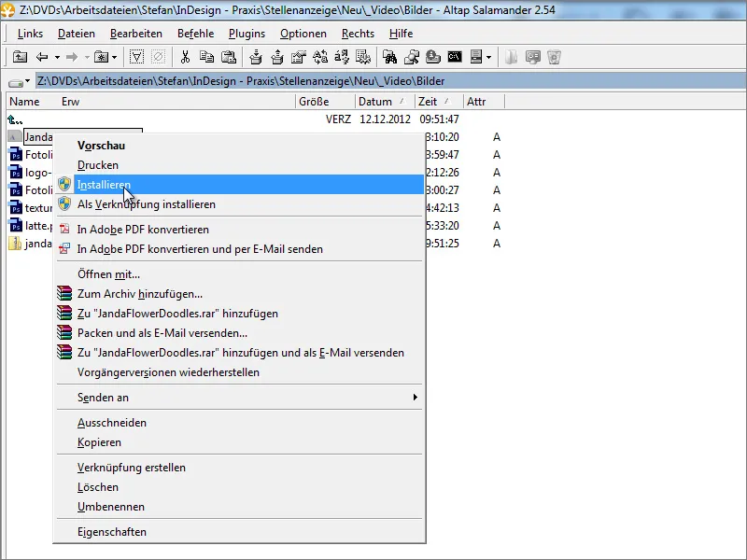Open the Bearbeiten menu
The height and width of the screenshot is (560, 747).
[x=136, y=34]
